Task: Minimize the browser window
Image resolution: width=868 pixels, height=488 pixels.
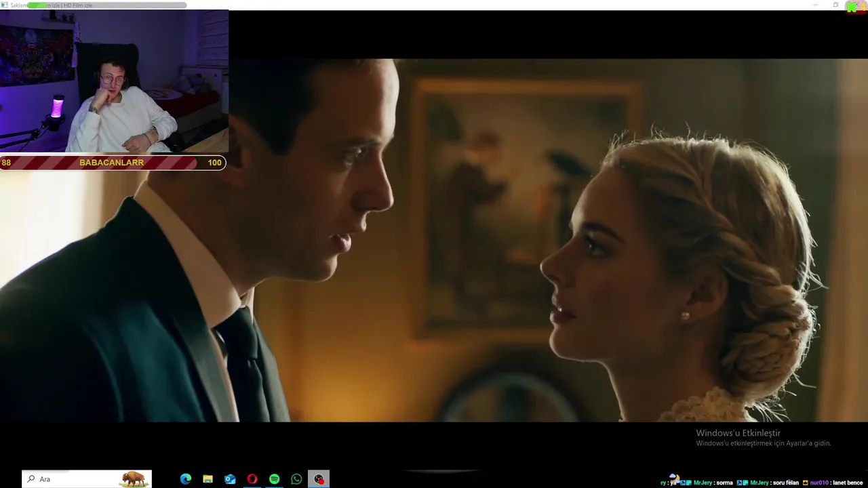Action: (816, 5)
